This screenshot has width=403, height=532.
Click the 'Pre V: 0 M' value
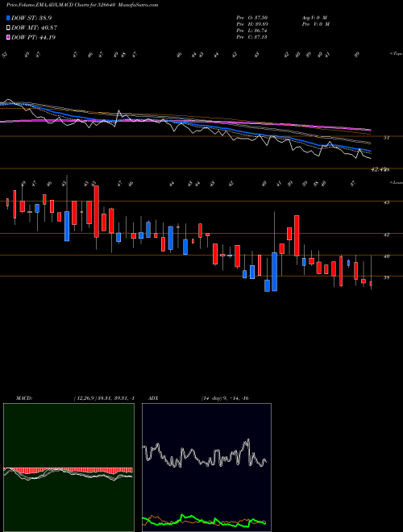[315, 24]
